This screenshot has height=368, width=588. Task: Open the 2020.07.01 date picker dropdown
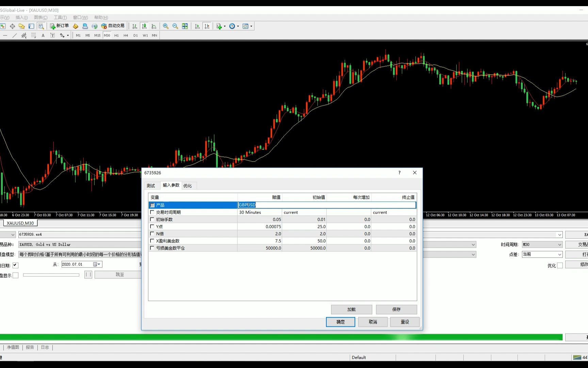[97, 264]
